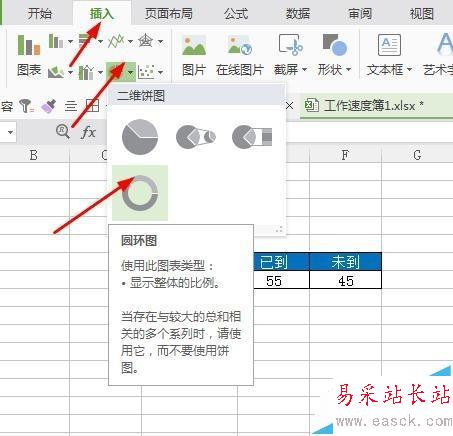Image resolution: width=453 pixels, height=436 pixels.
Task: Switch to the 视图 tab
Action: click(x=422, y=14)
